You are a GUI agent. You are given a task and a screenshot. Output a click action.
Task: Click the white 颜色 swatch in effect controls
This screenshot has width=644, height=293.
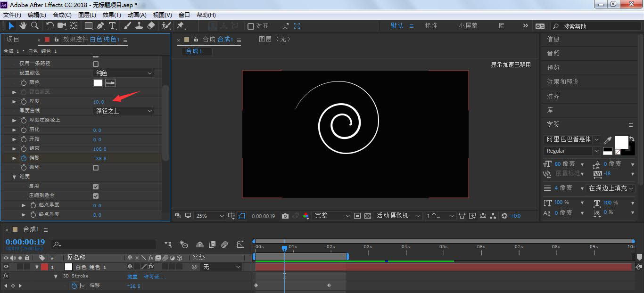pos(98,82)
